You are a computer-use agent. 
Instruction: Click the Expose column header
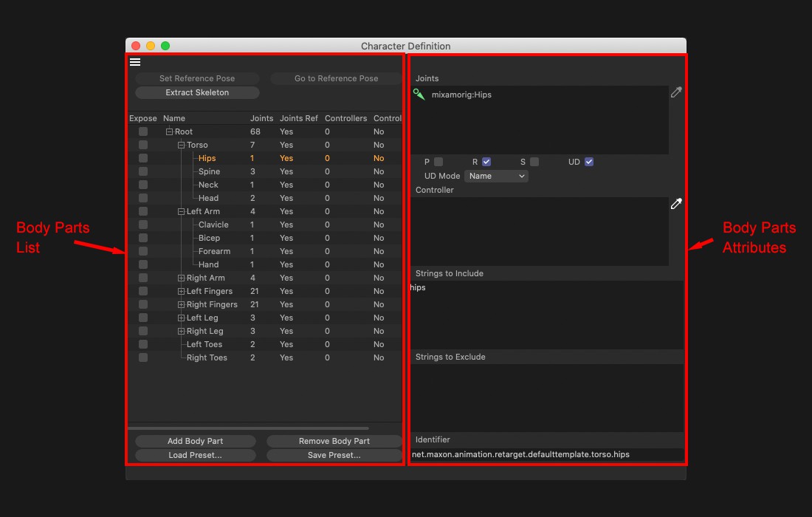[x=143, y=118]
